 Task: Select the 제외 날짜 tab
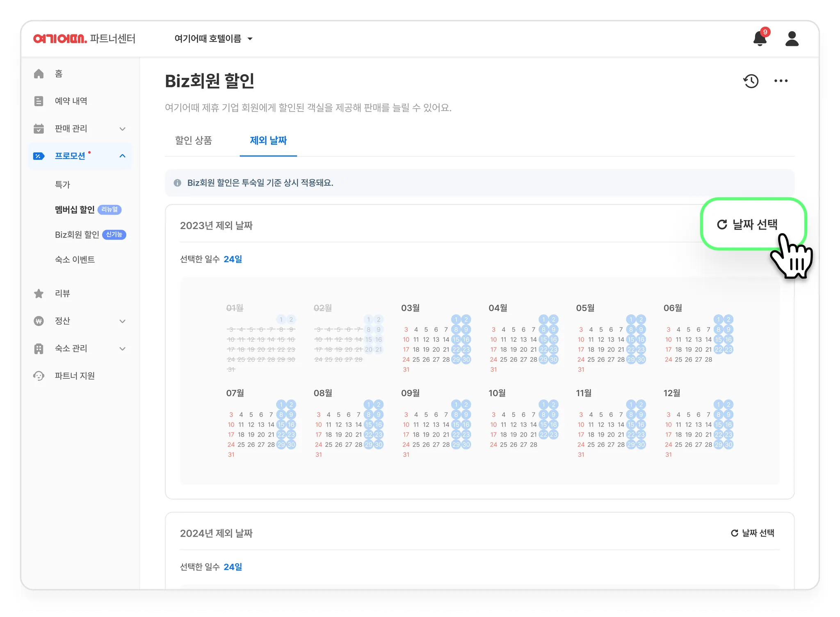click(268, 141)
